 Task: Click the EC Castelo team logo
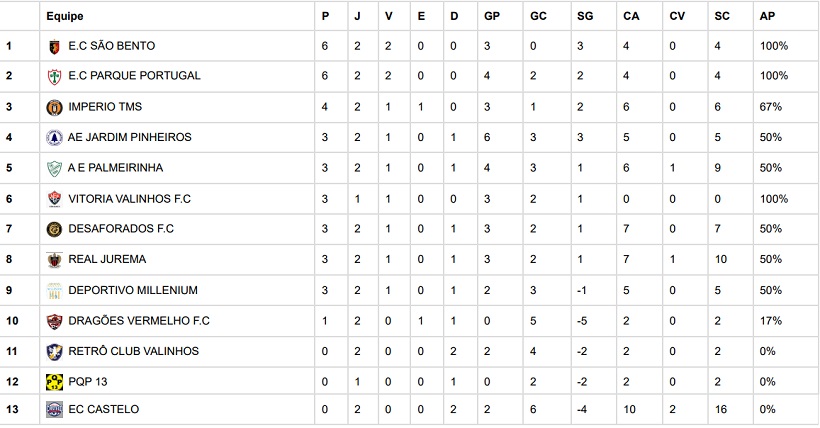(x=54, y=409)
